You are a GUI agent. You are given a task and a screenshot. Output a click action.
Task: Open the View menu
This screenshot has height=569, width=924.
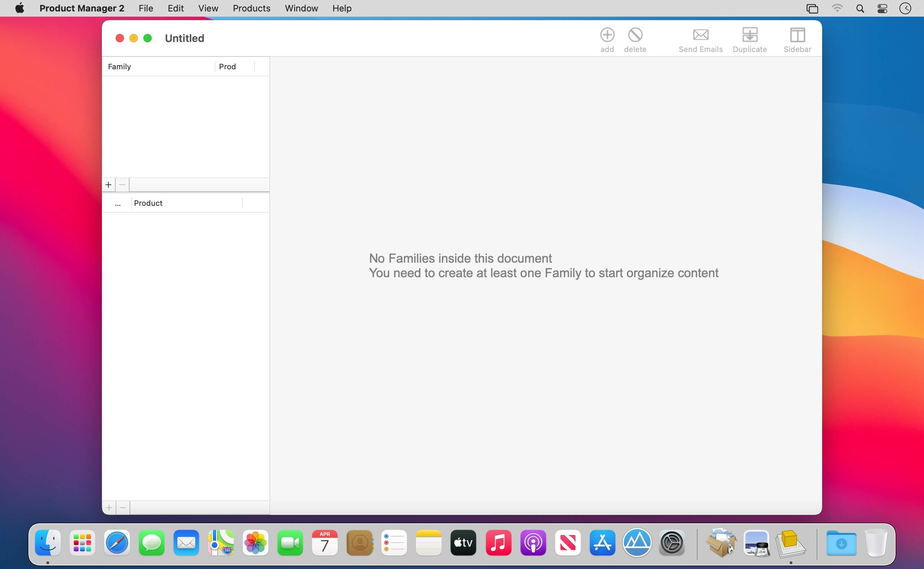(x=208, y=8)
